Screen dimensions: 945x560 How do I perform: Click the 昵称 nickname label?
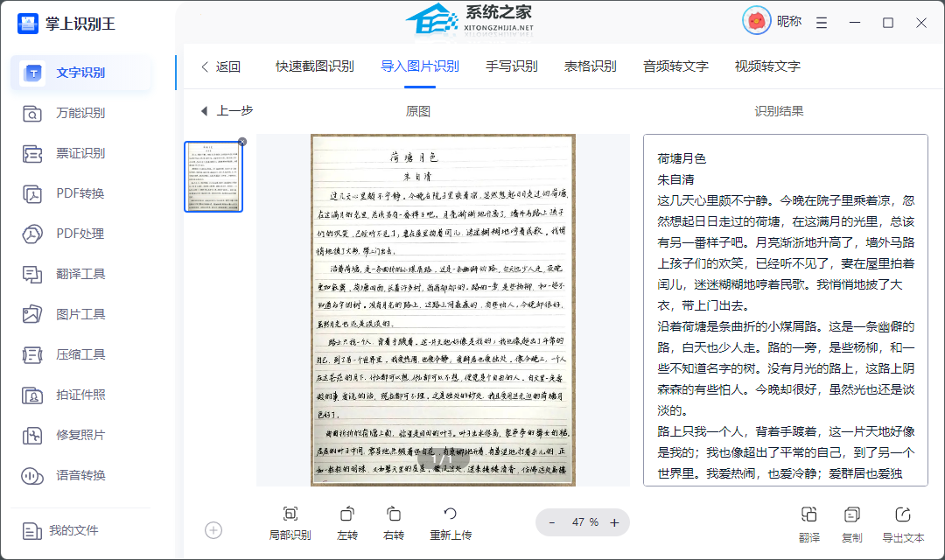[789, 22]
